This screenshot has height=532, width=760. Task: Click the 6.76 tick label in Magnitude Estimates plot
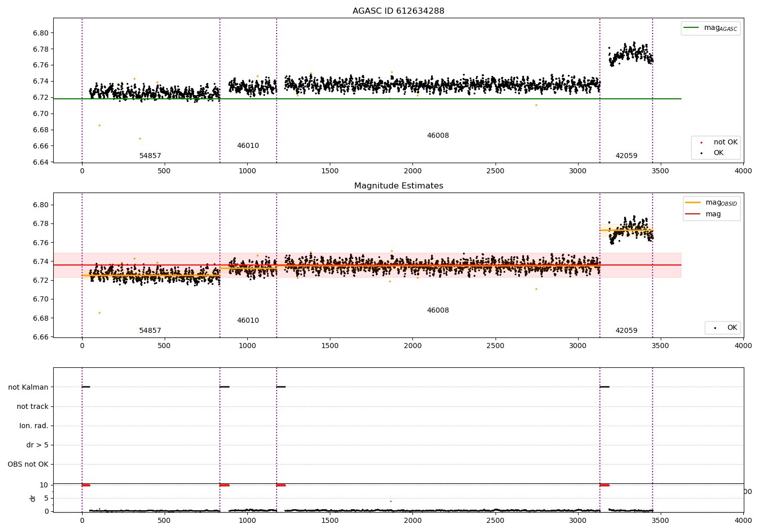(41, 243)
